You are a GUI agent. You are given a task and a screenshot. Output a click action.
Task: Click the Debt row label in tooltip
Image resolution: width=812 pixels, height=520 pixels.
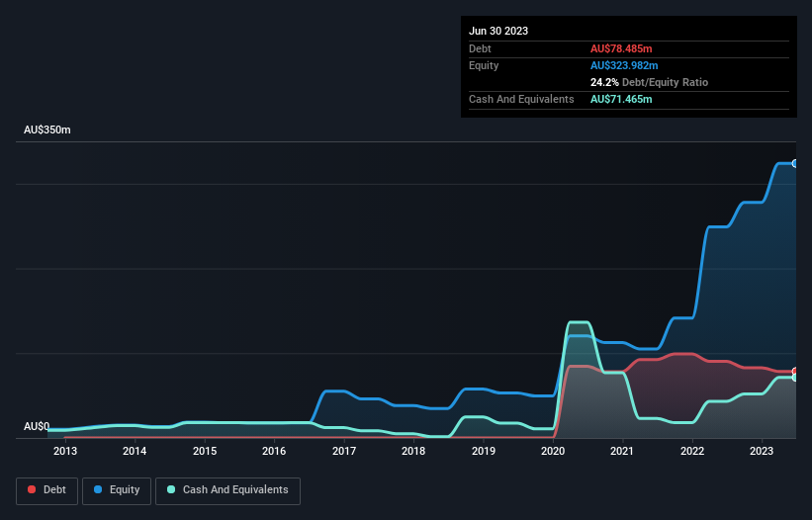[480, 48]
